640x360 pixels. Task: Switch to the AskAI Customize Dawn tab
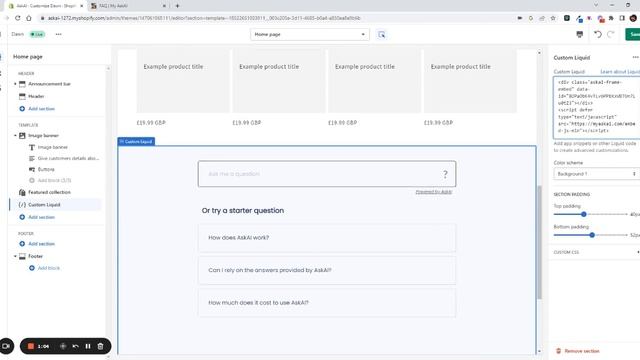point(46,6)
